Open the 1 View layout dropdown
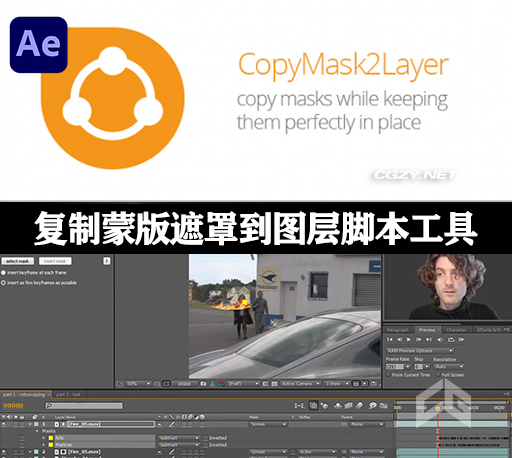 336,384
